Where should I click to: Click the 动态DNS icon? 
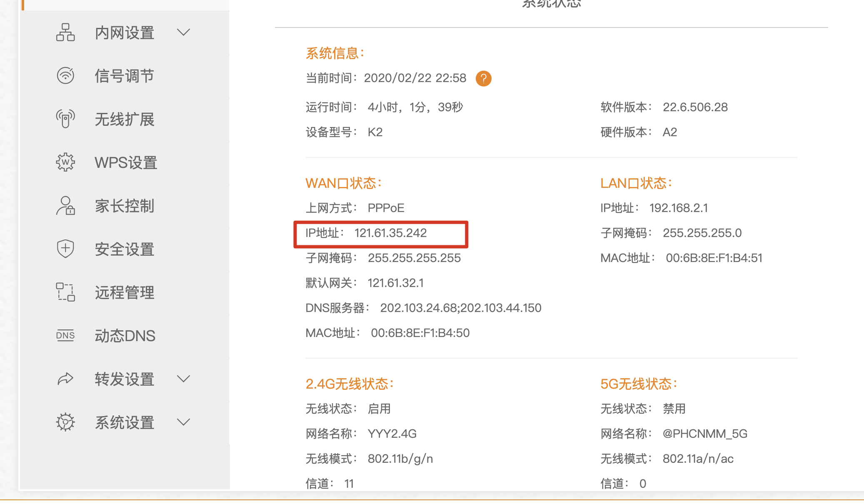pyautogui.click(x=65, y=336)
